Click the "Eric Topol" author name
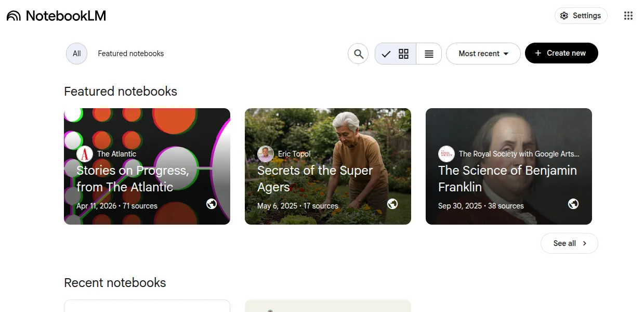The height and width of the screenshot is (312, 644). point(294,154)
